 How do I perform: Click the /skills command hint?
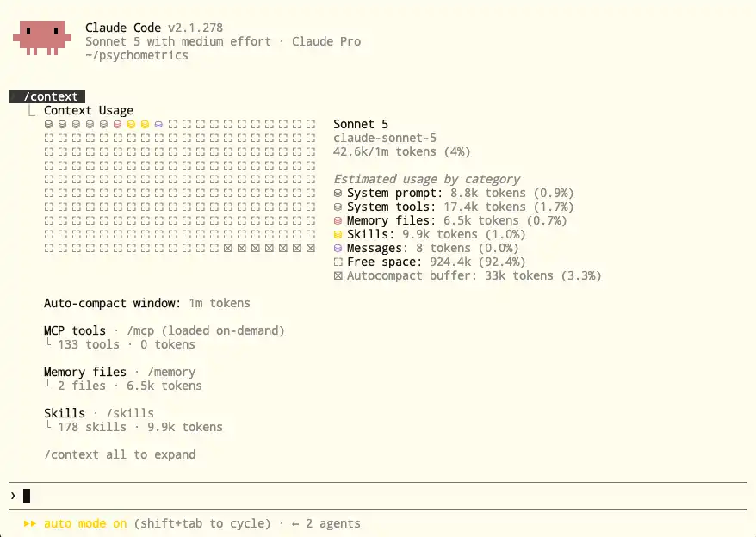click(x=130, y=413)
